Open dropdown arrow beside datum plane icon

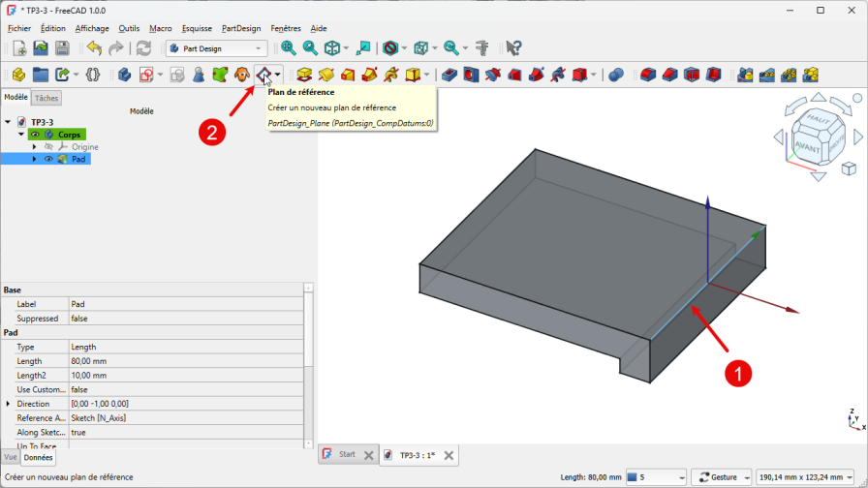tap(277, 75)
